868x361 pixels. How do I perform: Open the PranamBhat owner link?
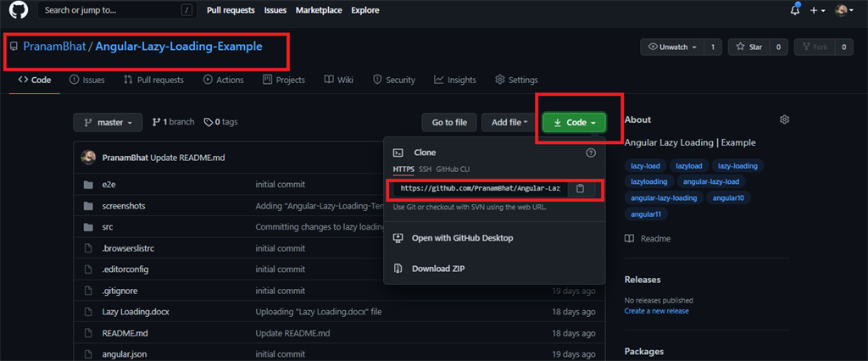[x=54, y=47]
